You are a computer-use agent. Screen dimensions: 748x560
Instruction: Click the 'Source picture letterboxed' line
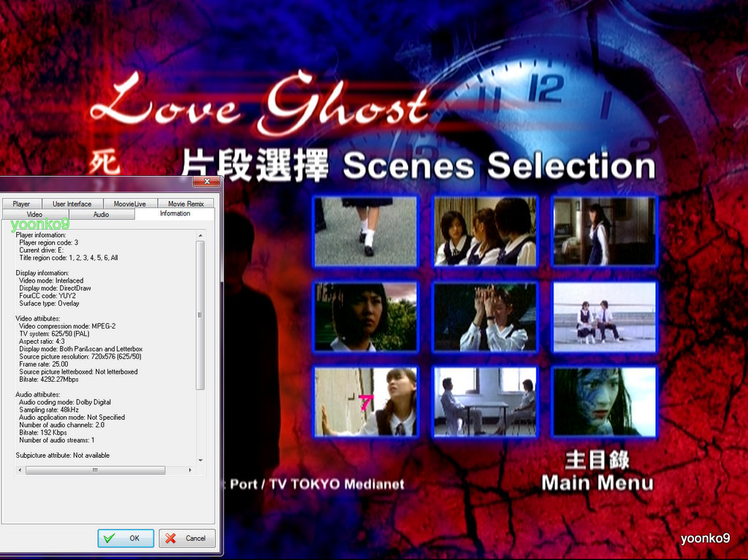(78, 372)
